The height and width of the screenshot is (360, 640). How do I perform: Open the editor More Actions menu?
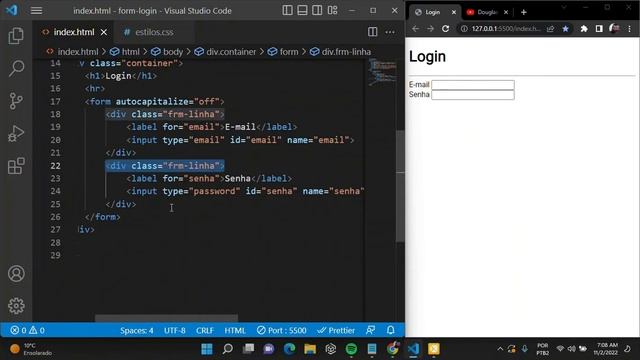390,32
